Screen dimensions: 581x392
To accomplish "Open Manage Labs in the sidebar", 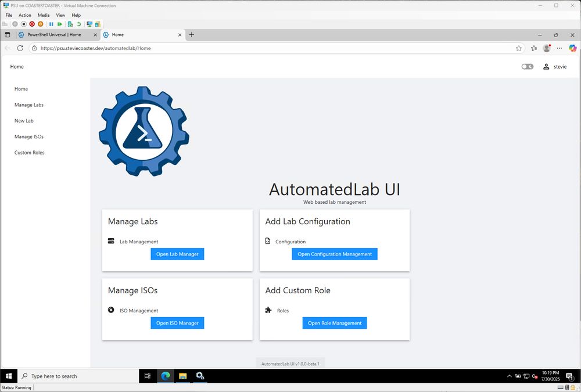I will click(x=29, y=105).
